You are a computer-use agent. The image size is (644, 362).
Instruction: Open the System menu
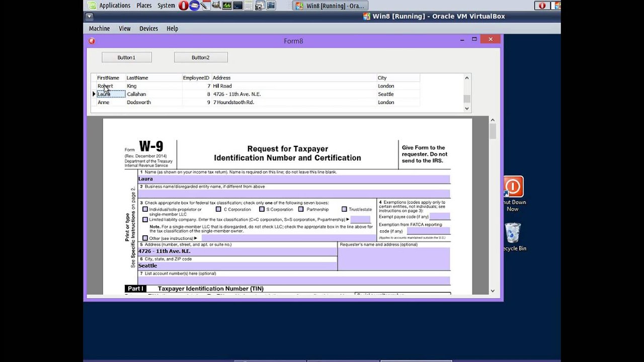166,6
